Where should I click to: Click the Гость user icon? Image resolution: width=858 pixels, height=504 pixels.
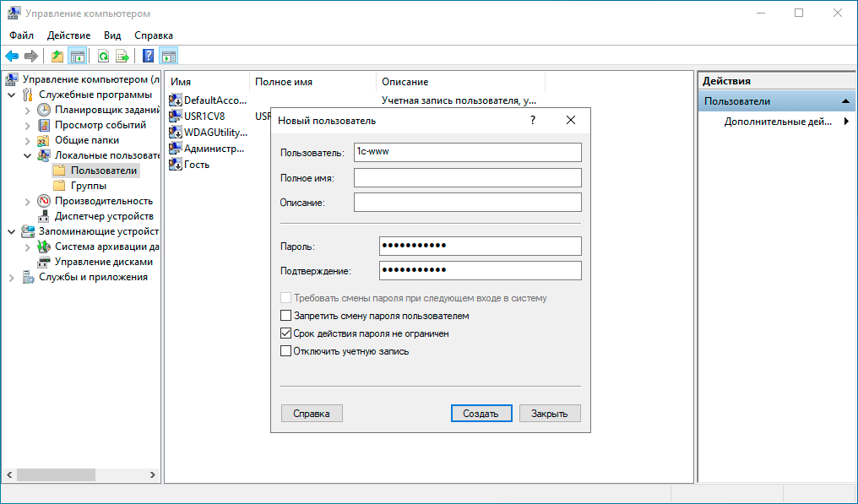tap(176, 164)
